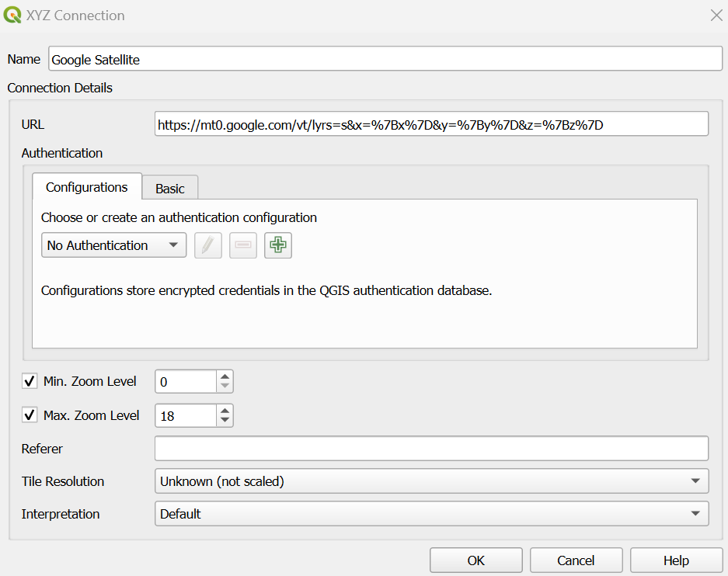Open Help for XYZ Connection
The image size is (728, 576).
click(x=676, y=560)
